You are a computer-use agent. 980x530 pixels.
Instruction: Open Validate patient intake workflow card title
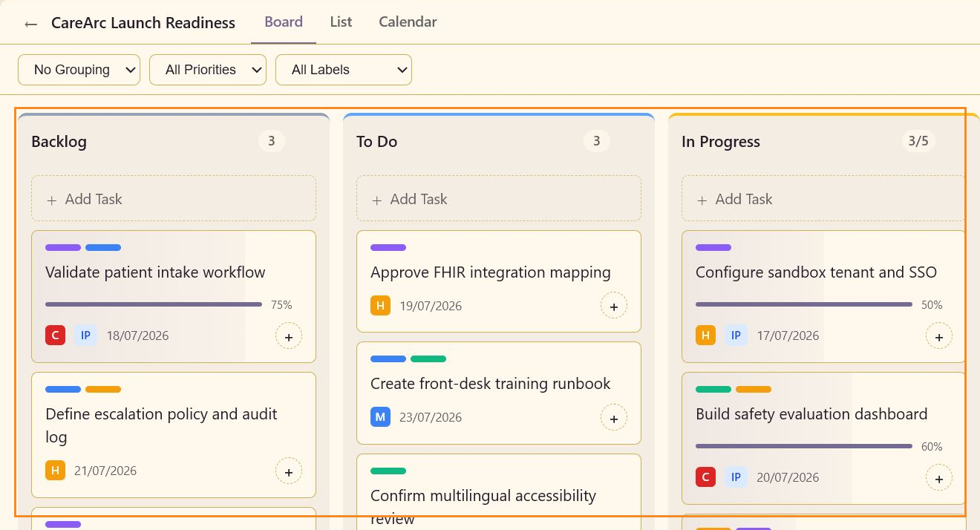point(155,272)
